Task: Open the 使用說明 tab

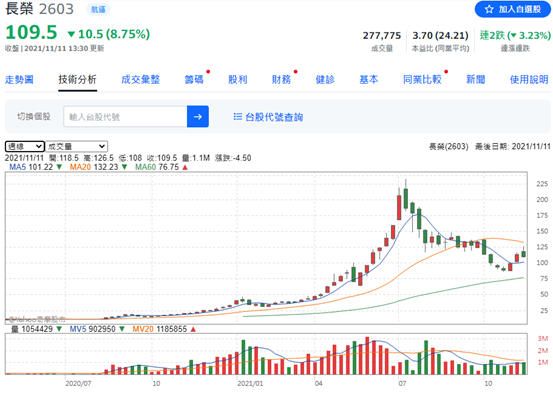Action: [x=529, y=80]
